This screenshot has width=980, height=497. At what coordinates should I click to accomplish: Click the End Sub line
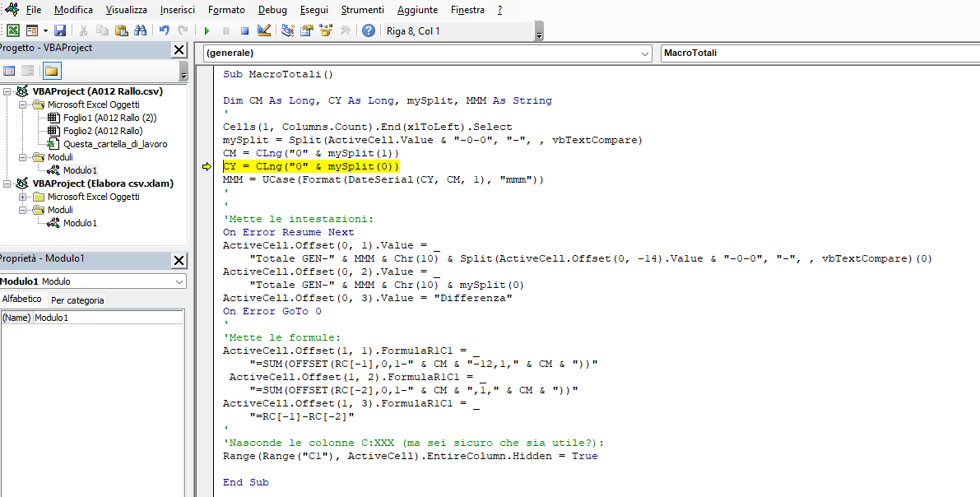coord(246,482)
